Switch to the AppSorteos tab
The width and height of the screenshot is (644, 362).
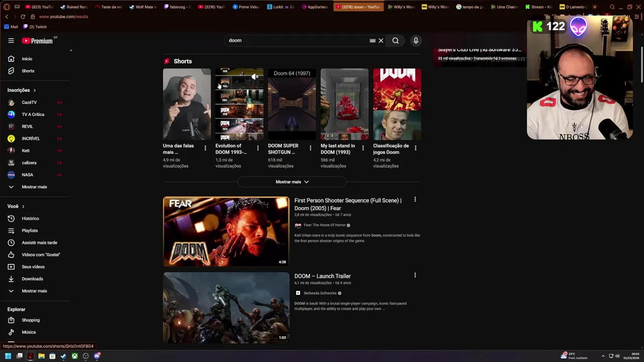tap(314, 7)
